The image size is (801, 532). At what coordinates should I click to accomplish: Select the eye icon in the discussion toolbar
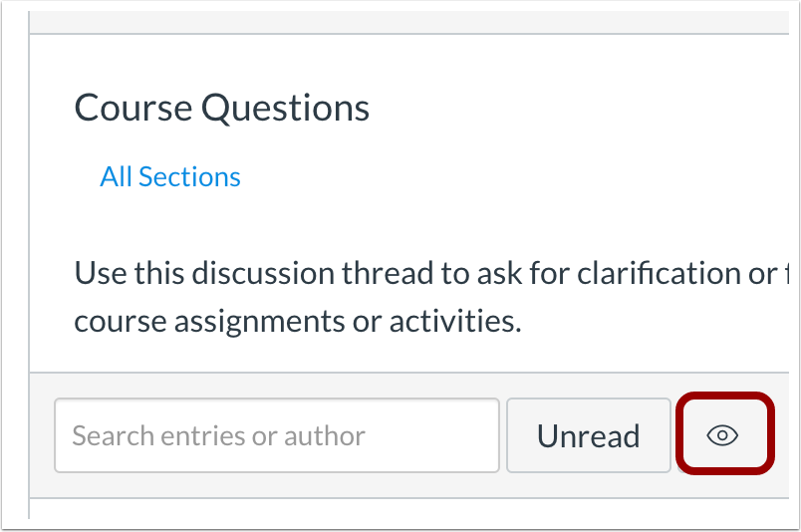(723, 435)
